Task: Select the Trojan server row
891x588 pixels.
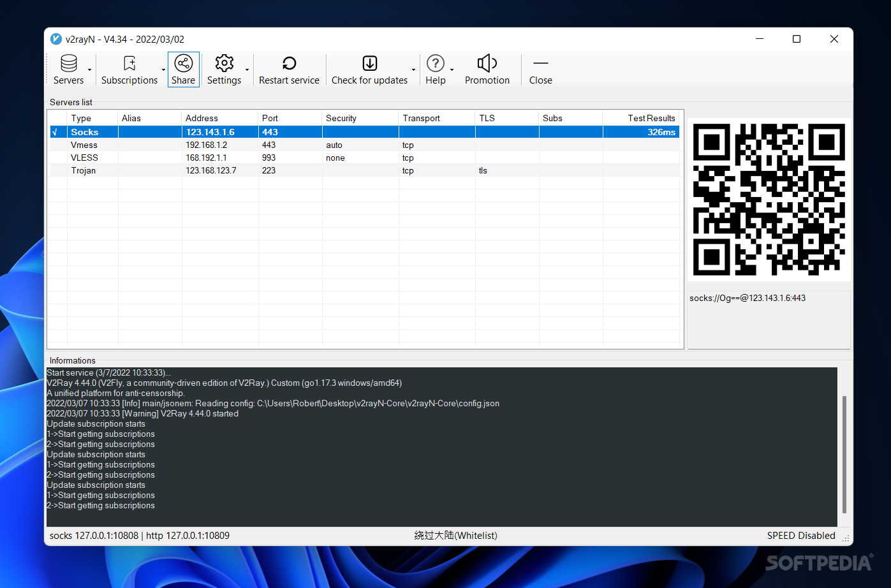Action: click(x=364, y=170)
